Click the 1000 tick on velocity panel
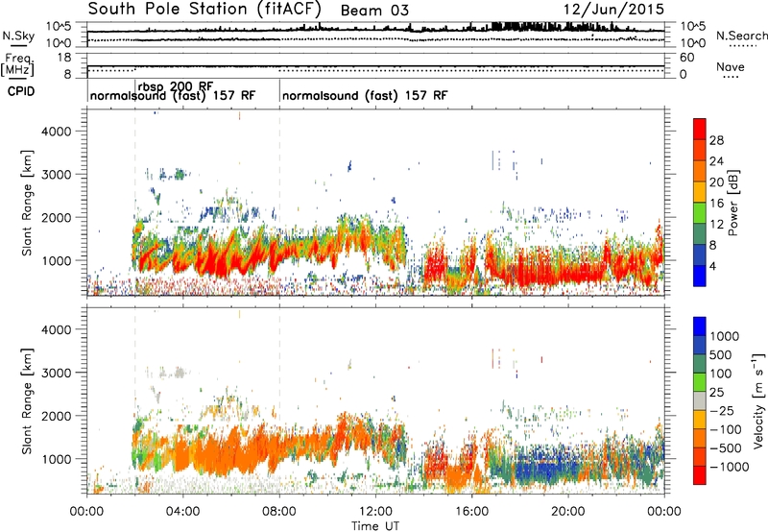 (x=57, y=459)
